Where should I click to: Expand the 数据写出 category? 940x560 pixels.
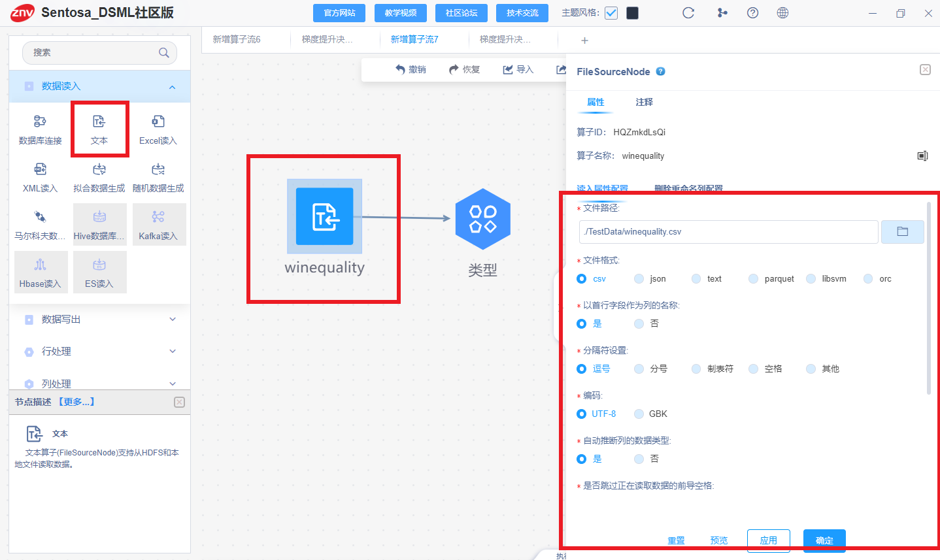pos(99,320)
